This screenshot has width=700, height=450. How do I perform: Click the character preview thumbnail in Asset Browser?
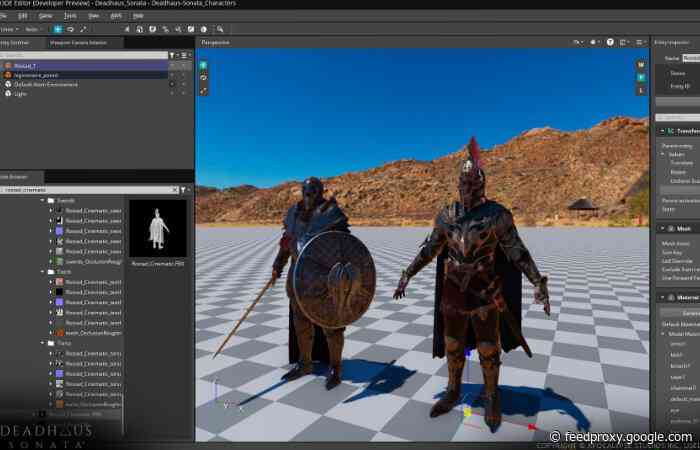coord(158,228)
